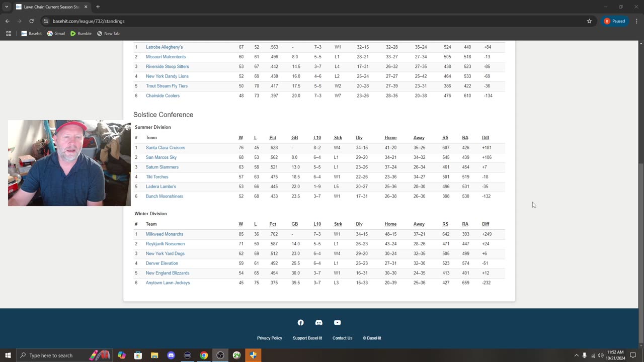Viewport: 644px width, 362px height.
Task: Open the Discord icon in footer
Action: (319, 323)
